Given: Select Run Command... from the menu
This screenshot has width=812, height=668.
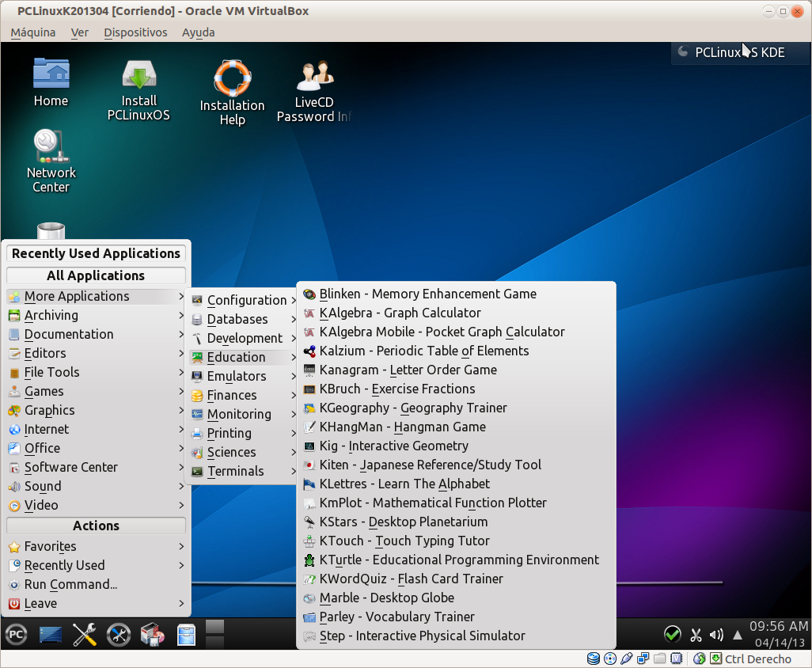Looking at the screenshot, I should tap(70, 584).
